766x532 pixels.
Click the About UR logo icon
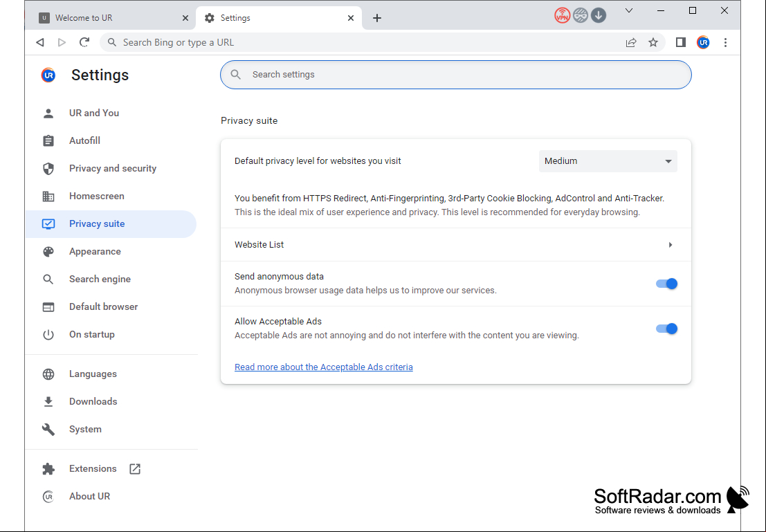[48, 497]
